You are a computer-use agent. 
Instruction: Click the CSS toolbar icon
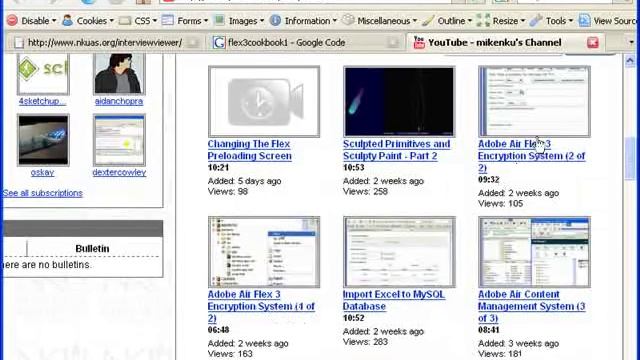[x=125, y=20]
